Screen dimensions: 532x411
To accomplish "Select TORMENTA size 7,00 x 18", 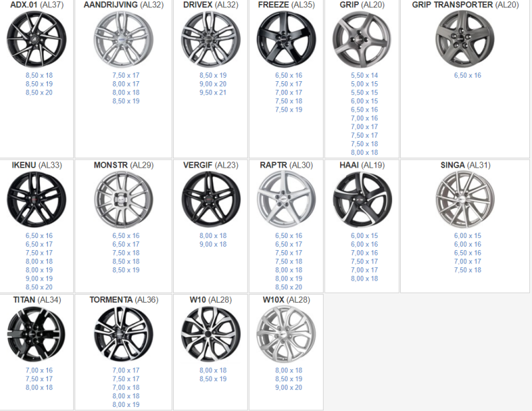I will click(126, 387).
